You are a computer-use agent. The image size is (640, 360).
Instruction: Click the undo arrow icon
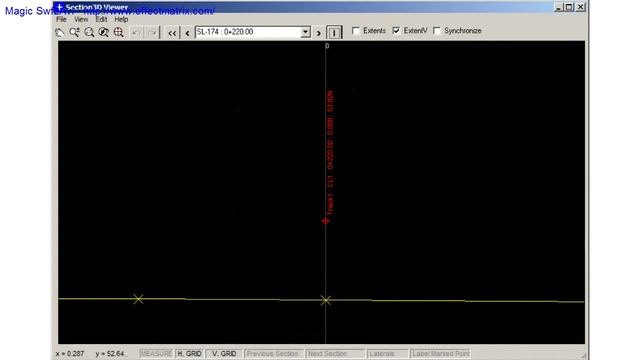point(137,32)
